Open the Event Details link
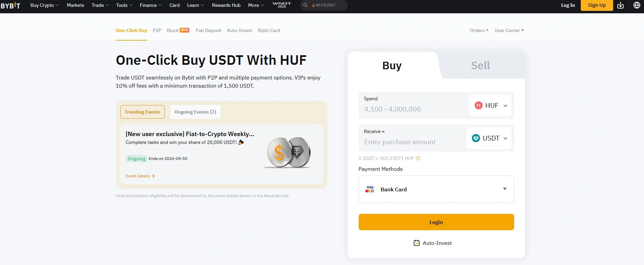The height and width of the screenshot is (265, 644). pyautogui.click(x=140, y=176)
